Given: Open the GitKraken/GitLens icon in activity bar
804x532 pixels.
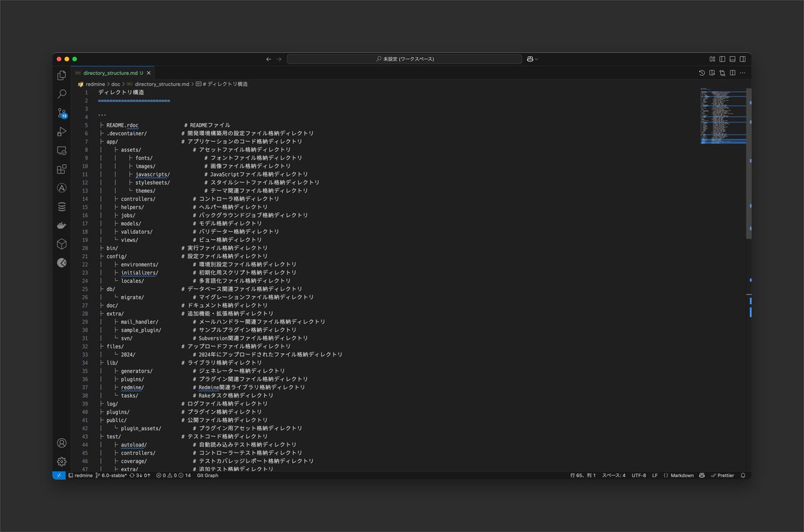Looking at the screenshot, I should pyautogui.click(x=62, y=263).
